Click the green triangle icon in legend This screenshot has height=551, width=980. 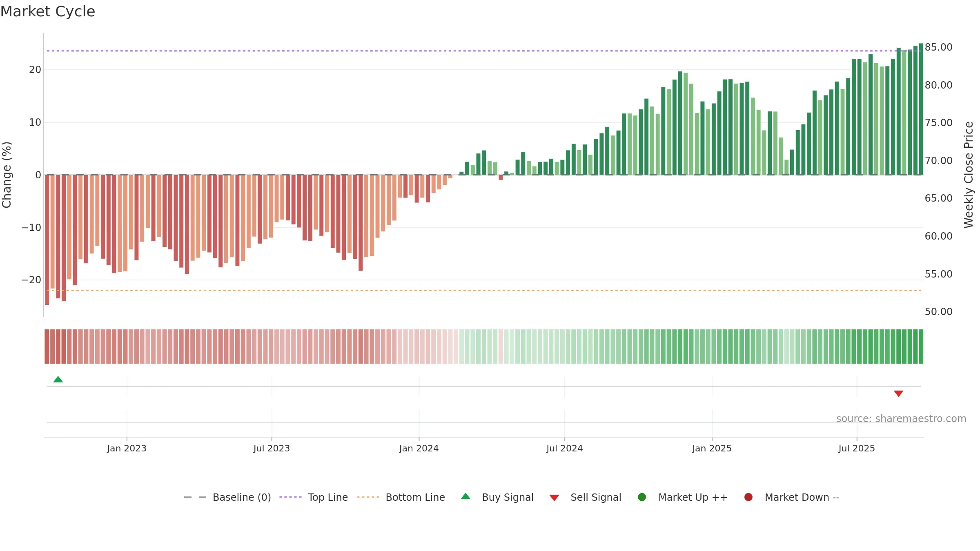click(x=465, y=496)
